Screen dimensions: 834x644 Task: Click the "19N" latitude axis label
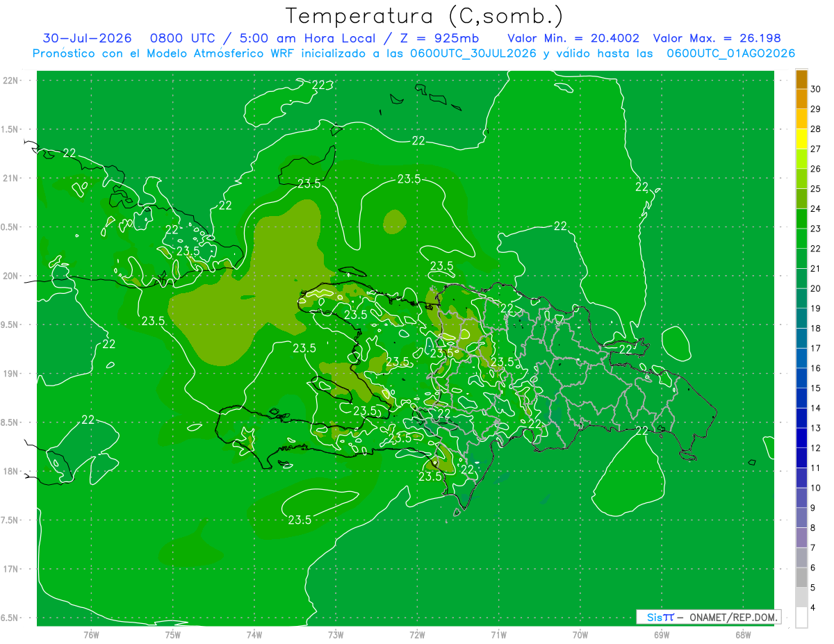tap(11, 374)
